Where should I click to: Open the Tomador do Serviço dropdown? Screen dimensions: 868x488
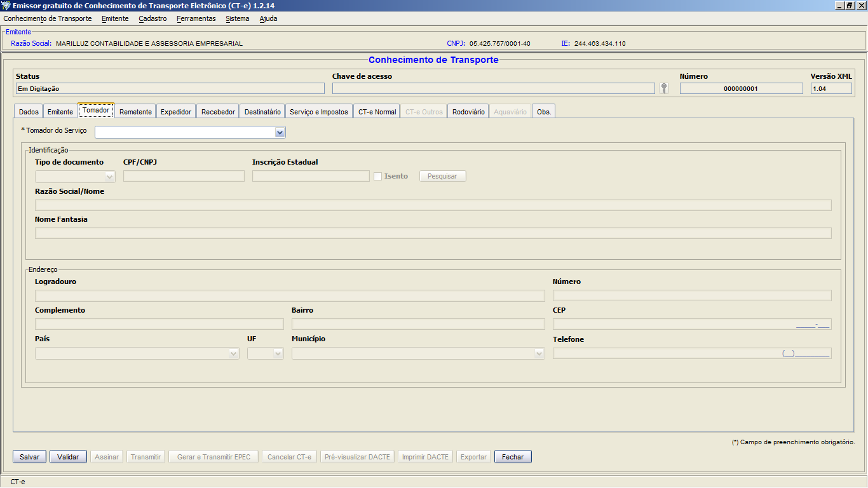tap(280, 132)
